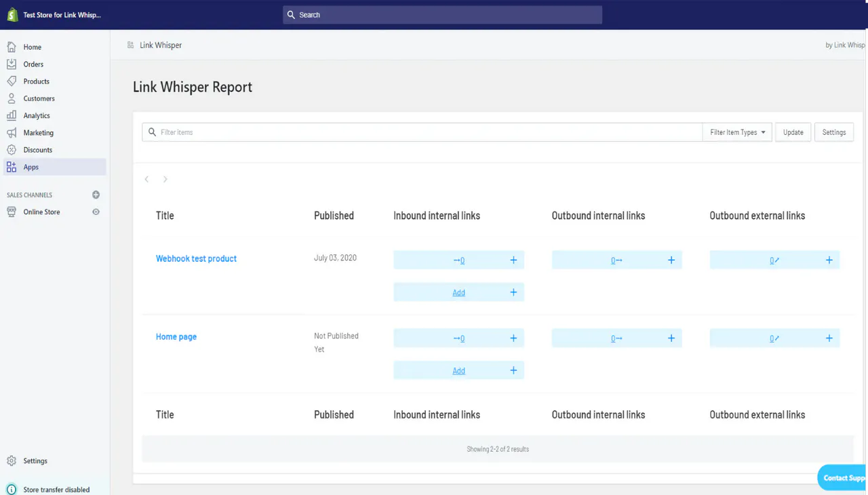Add a sales channel with plus icon
Viewport: 868px width, 495px height.
click(x=96, y=195)
